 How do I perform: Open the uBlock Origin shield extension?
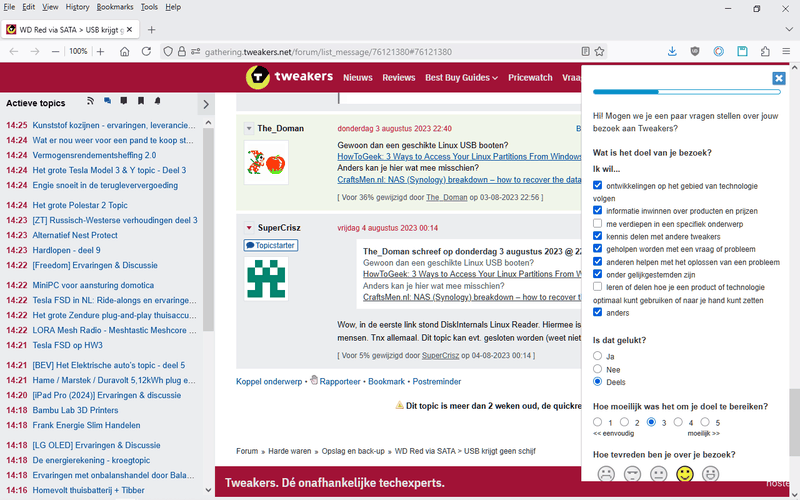[695, 52]
